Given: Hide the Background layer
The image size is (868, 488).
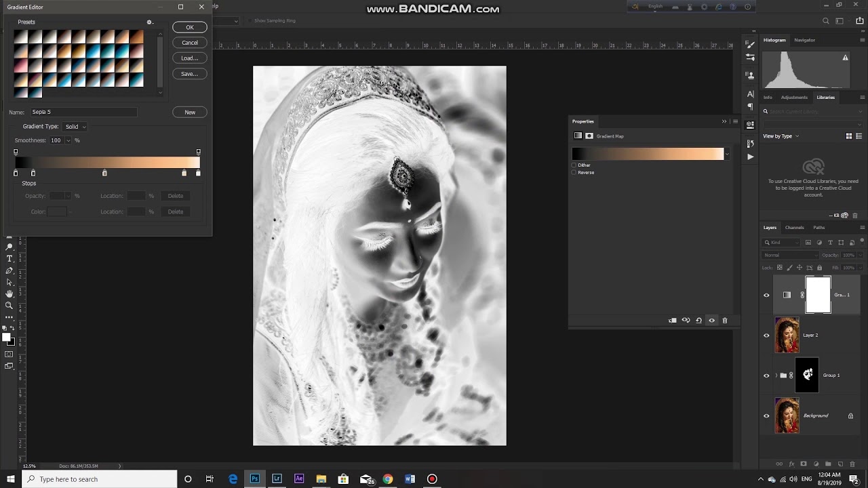Looking at the screenshot, I should point(766,416).
